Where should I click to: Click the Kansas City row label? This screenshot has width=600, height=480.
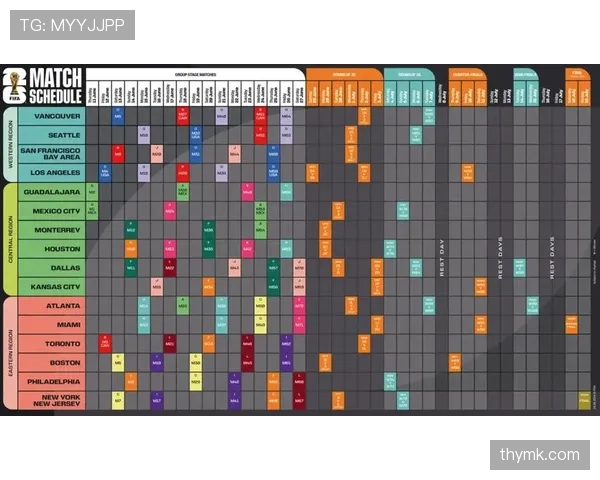(52, 287)
